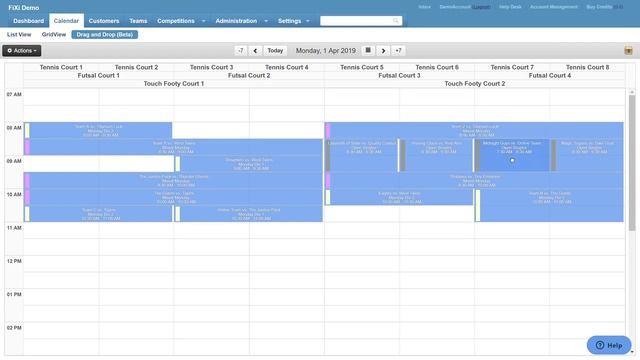Open the Dashboard tab
This screenshot has width=640, height=360.
pos(28,21)
